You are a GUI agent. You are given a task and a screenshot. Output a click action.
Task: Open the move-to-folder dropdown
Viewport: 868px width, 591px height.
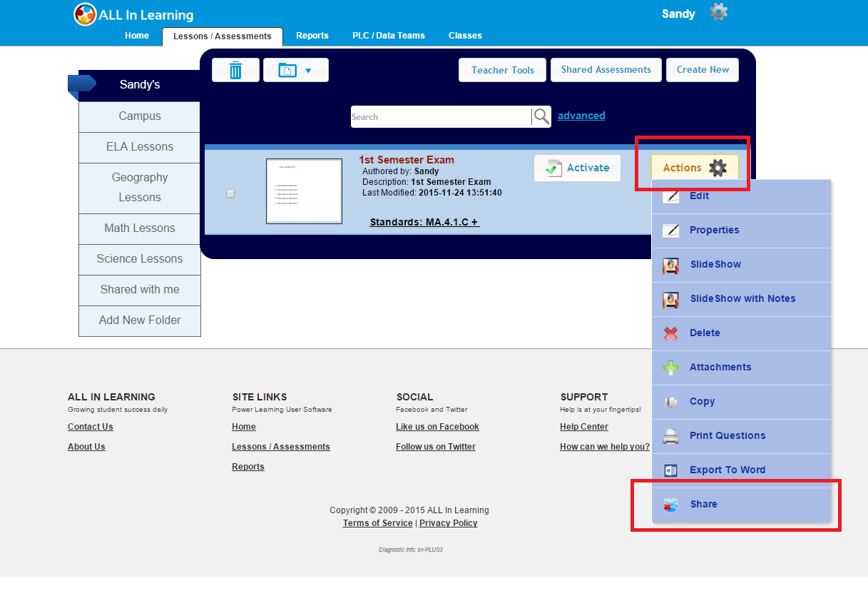coord(295,70)
